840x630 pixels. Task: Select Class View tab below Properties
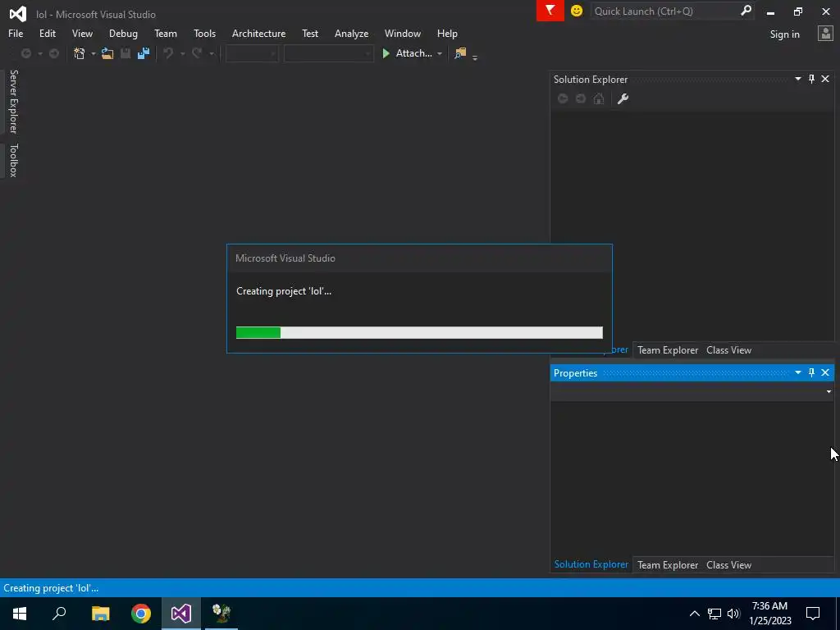coord(728,564)
